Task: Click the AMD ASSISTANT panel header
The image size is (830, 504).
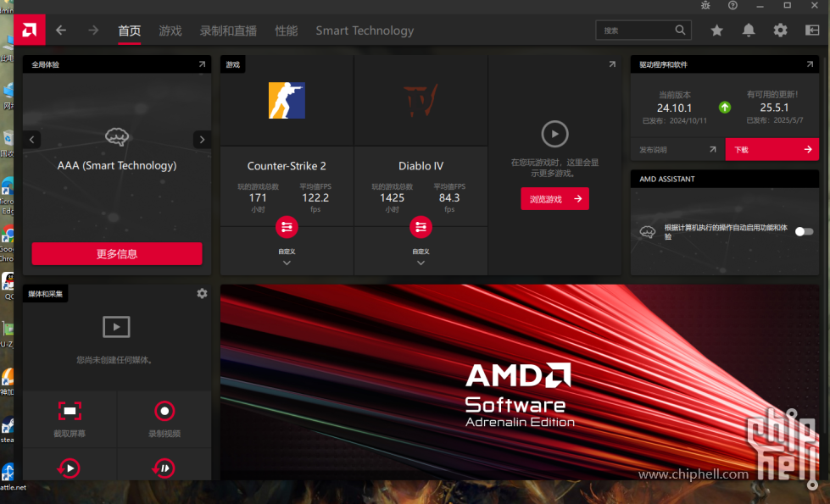Action: pos(725,179)
